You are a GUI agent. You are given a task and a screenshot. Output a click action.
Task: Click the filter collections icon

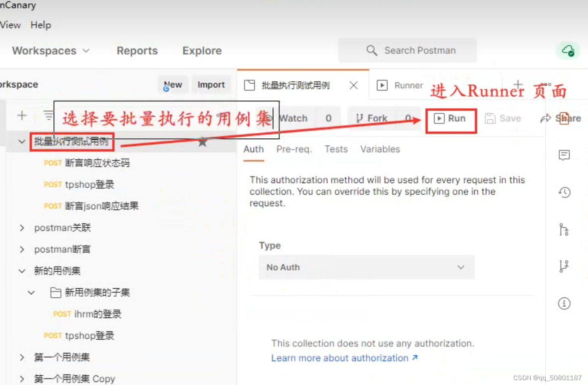click(48, 115)
